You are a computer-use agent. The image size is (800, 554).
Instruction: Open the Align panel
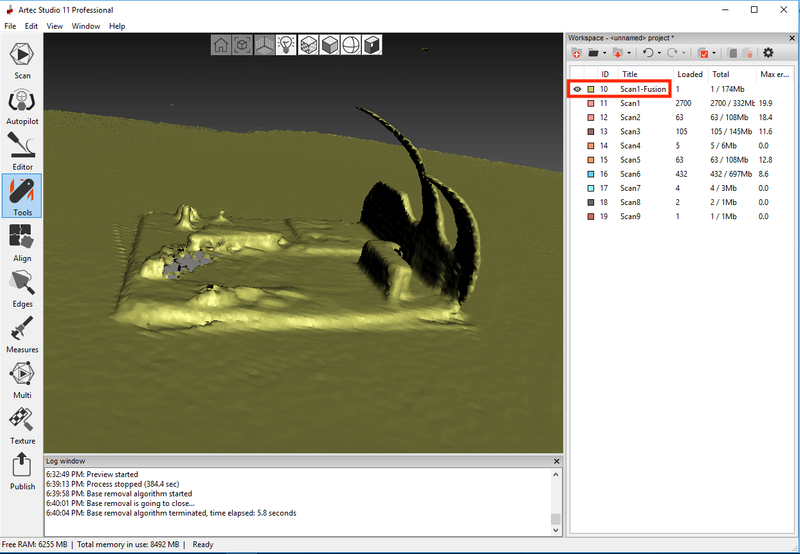pyautogui.click(x=22, y=241)
